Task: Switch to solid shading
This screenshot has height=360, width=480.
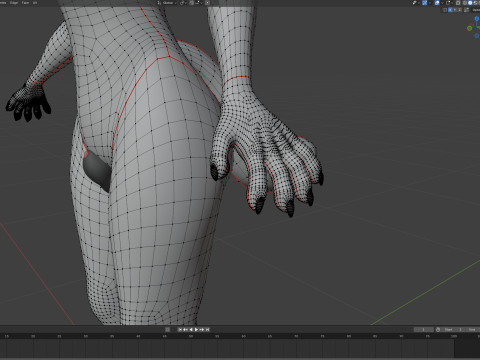Action: [x=470, y=3]
